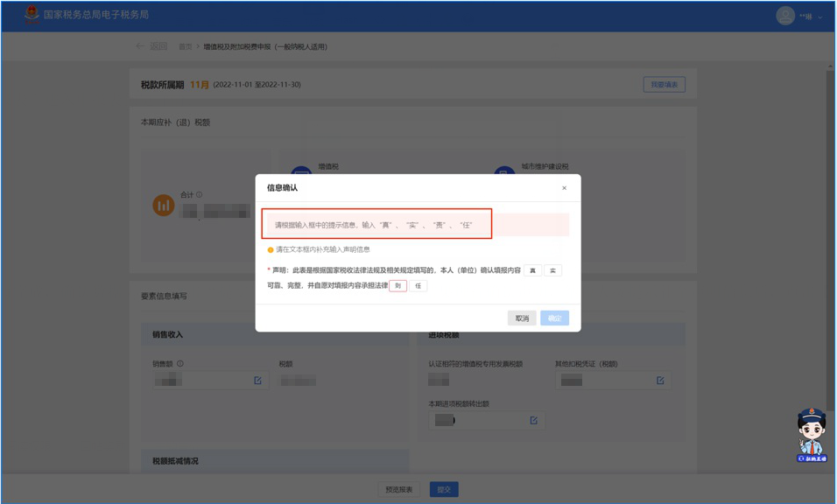Close the 信息确认 dialog
837x504 pixels.
pos(564,188)
